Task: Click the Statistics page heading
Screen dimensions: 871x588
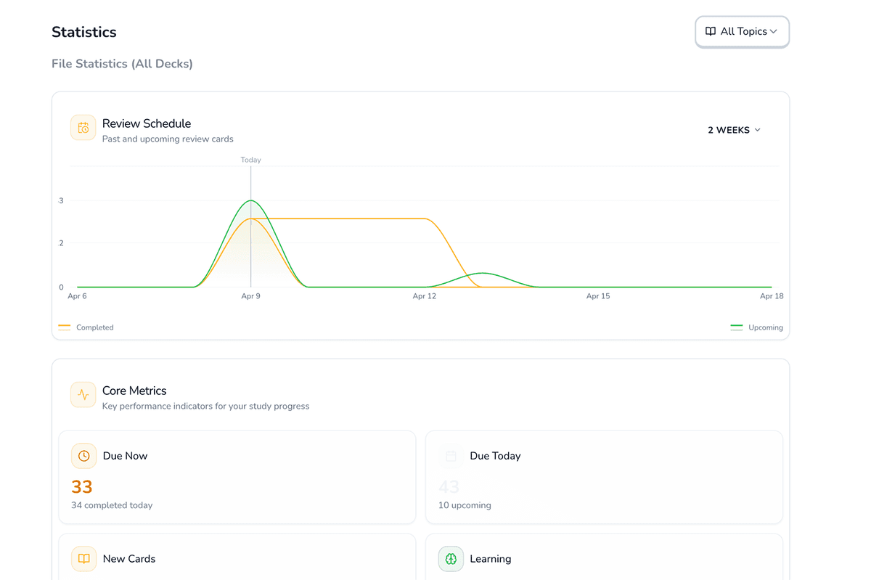Action: tap(84, 32)
